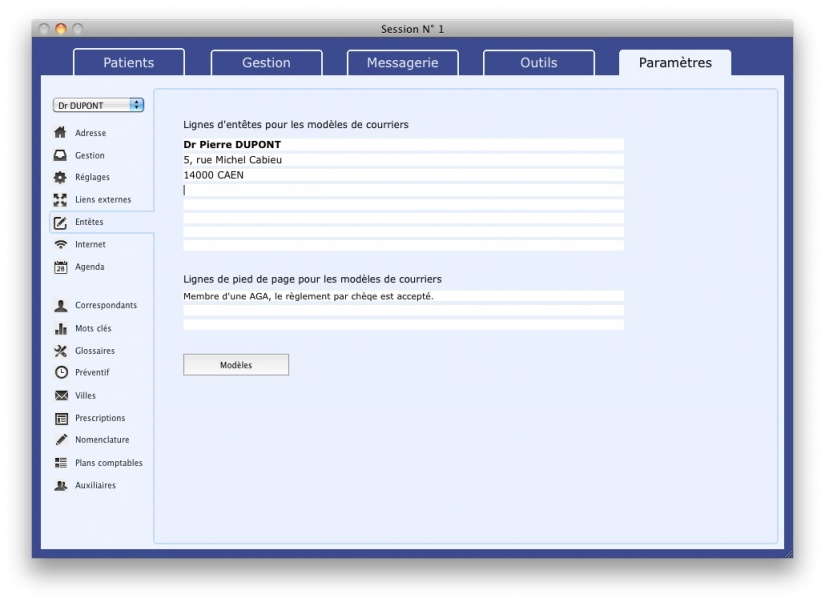The image size is (825, 602).
Task: Click the two-people icon beside Auxiliaires
Action: pyautogui.click(x=61, y=485)
